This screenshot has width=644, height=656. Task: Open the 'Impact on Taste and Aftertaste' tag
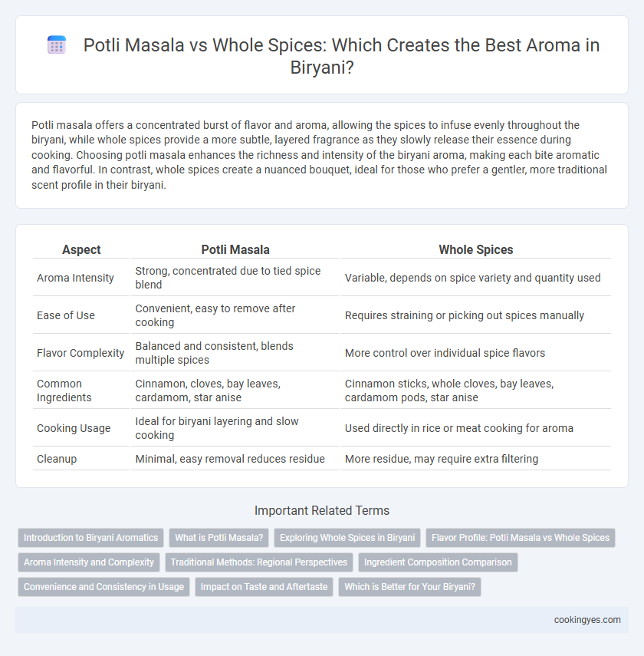[x=264, y=587]
